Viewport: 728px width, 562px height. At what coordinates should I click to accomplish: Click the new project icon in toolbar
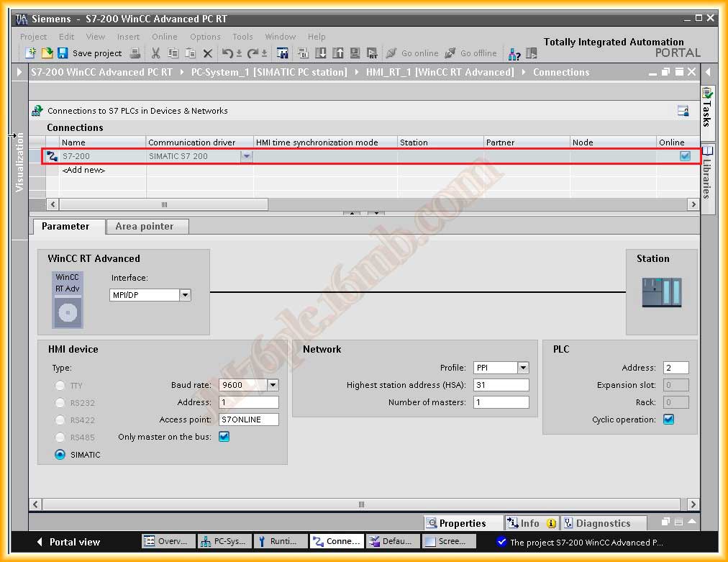(30, 53)
